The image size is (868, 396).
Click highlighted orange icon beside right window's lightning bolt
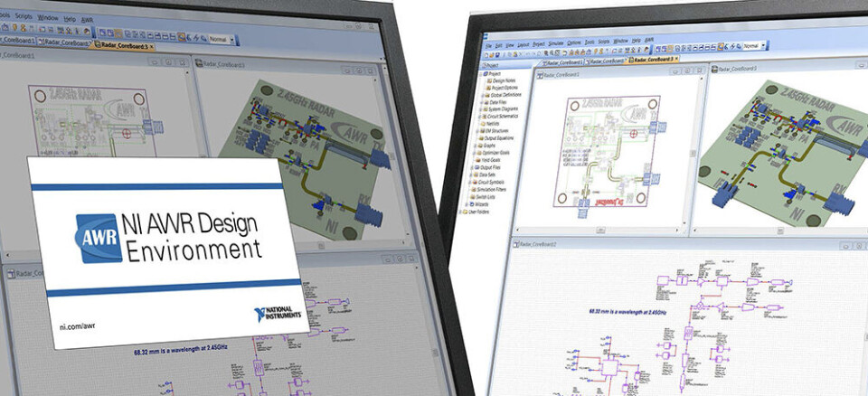[x=721, y=46]
